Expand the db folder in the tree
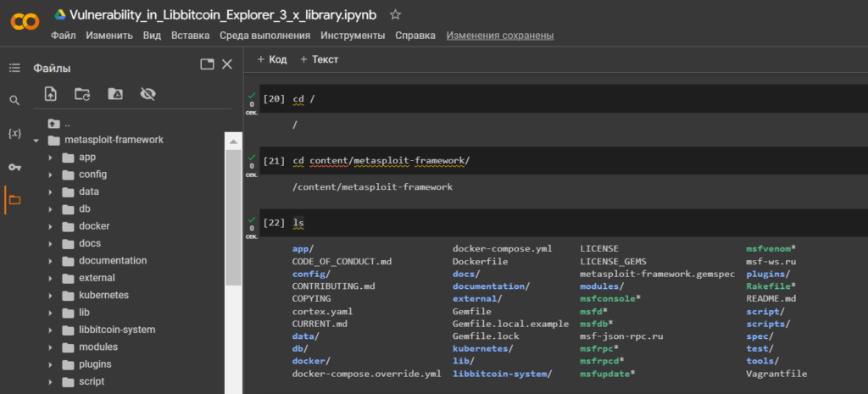Viewport: 868px width, 394px height. click(x=50, y=210)
